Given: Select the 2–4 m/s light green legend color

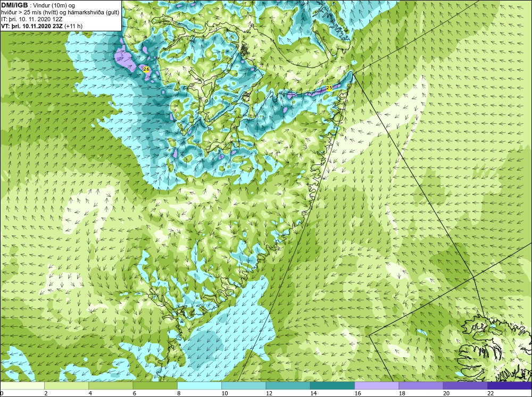Looking at the screenshot, I should (66, 386).
